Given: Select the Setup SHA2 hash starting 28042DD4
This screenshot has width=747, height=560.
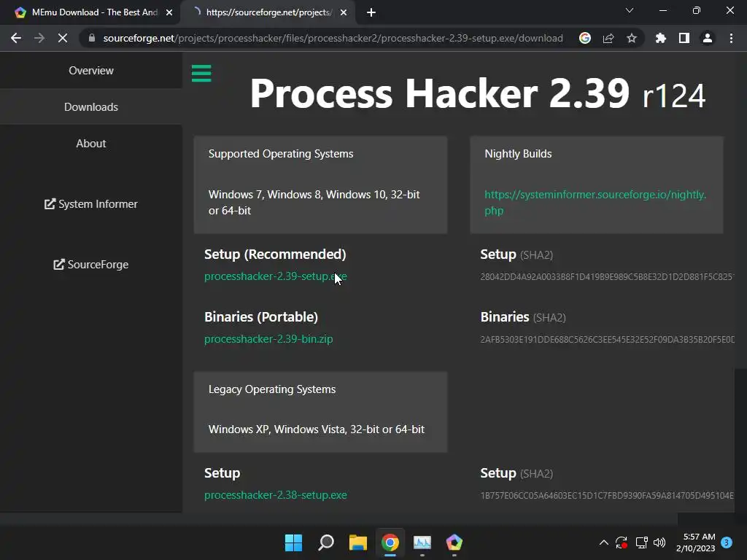Looking at the screenshot, I should point(607,276).
